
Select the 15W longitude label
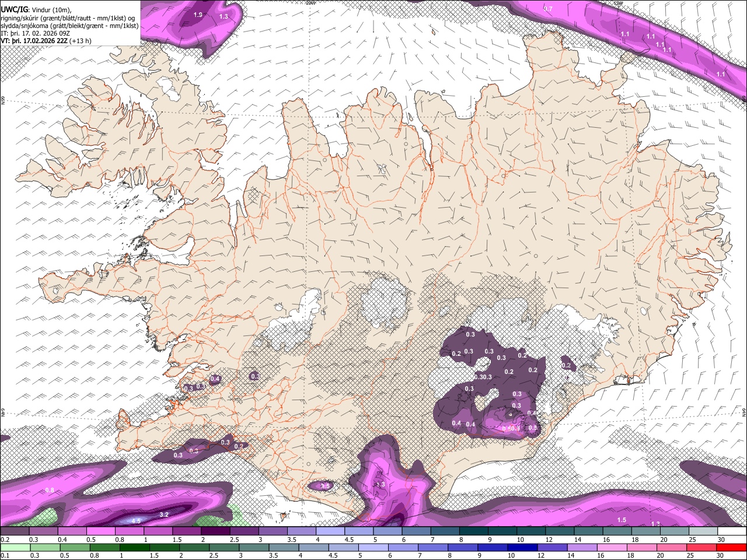[619, 3]
